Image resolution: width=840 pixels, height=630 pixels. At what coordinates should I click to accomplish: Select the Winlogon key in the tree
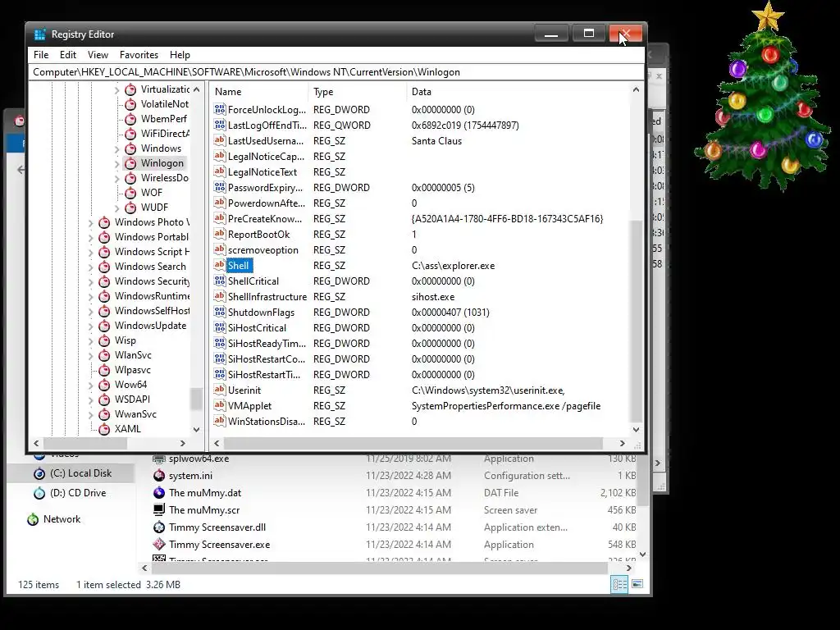coord(162,163)
